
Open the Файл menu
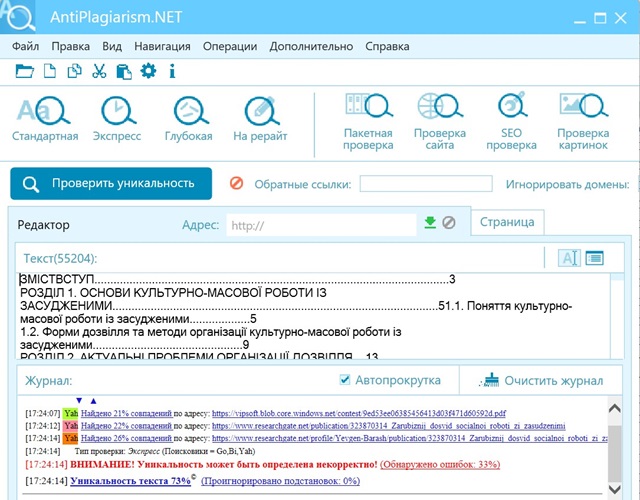(25, 46)
